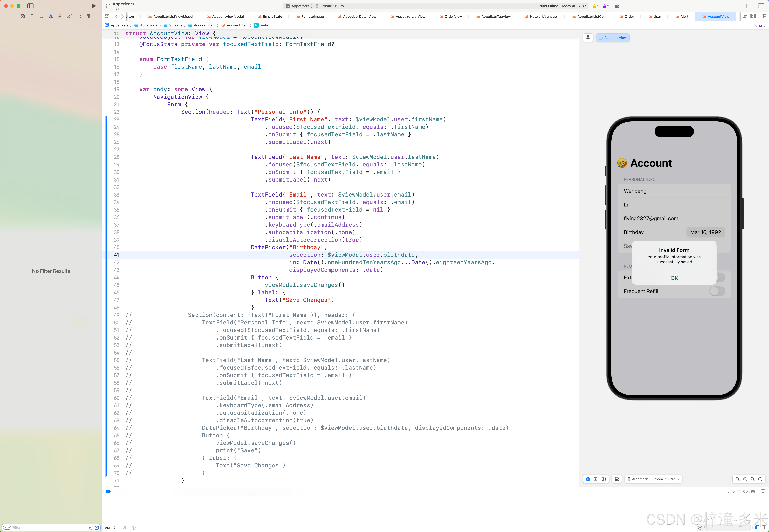Expand the Auto debug scope selector
Image resolution: width=769 pixels, height=532 pixels.
(x=110, y=528)
